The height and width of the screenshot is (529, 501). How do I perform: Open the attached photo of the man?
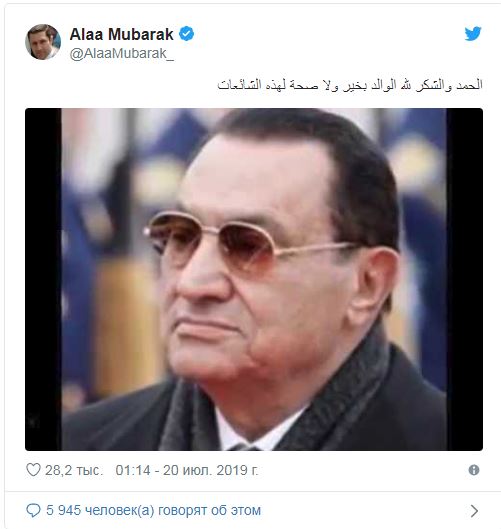tap(254, 279)
